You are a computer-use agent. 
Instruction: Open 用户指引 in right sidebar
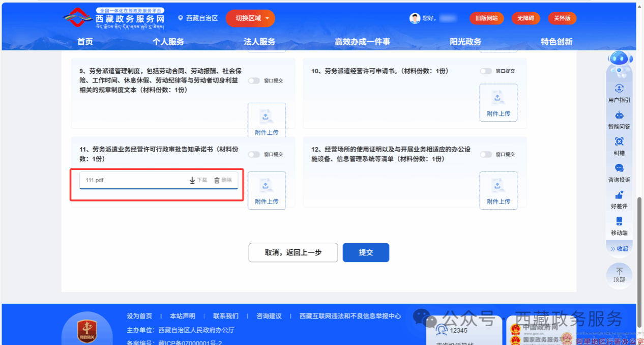tap(619, 89)
